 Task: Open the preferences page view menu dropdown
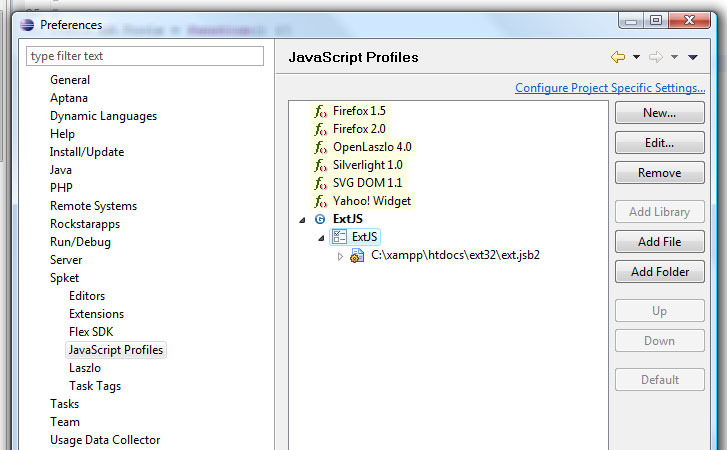click(693, 57)
